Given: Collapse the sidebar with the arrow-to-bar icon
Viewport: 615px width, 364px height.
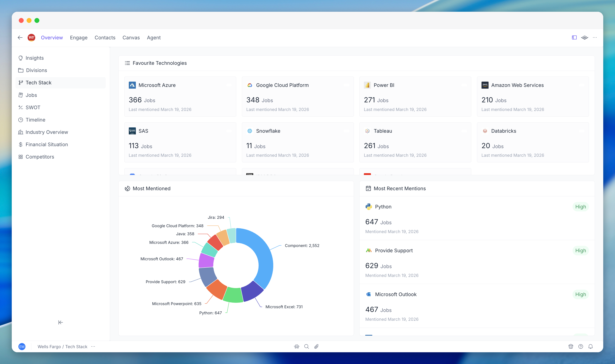Looking at the screenshot, I should 61,322.
